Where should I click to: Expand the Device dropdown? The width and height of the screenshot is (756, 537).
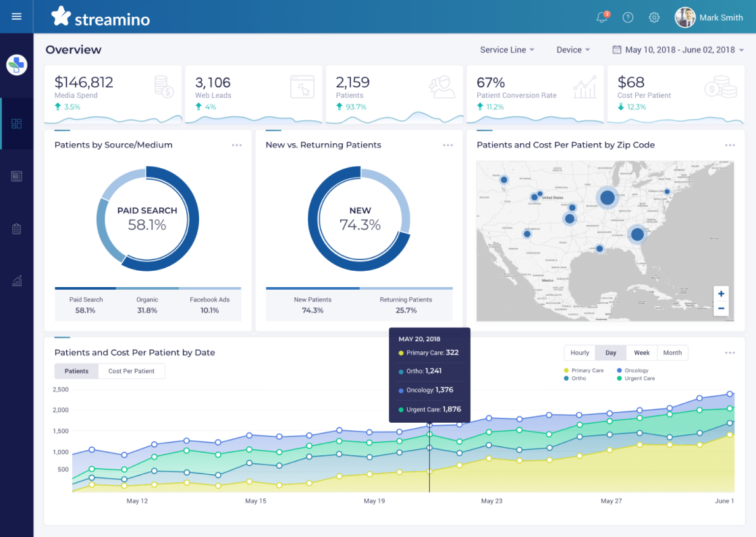573,50
